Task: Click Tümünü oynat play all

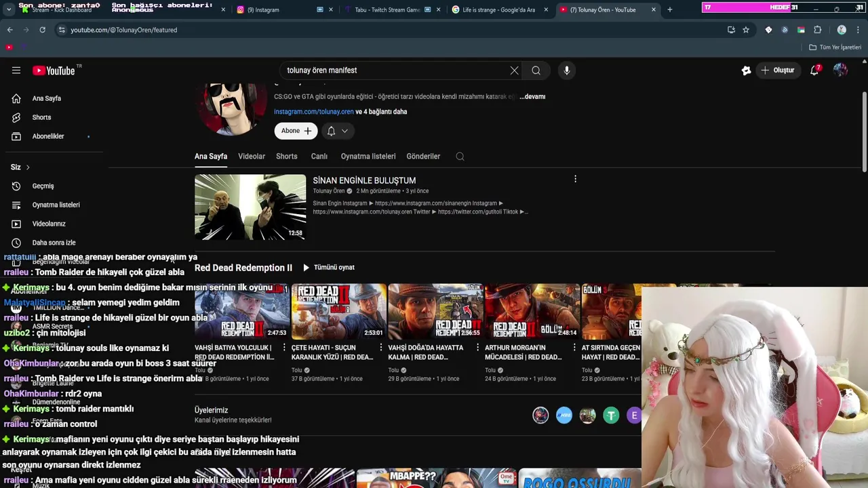Action: [x=329, y=268]
